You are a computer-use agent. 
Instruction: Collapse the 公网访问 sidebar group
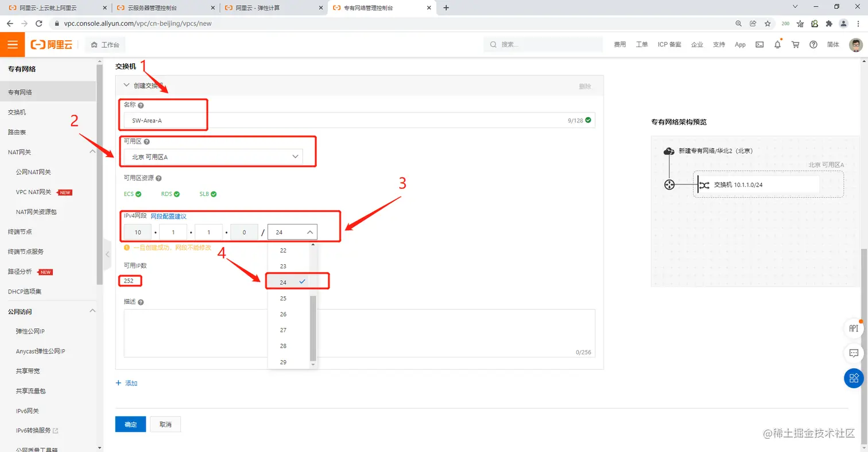pyautogui.click(x=92, y=311)
